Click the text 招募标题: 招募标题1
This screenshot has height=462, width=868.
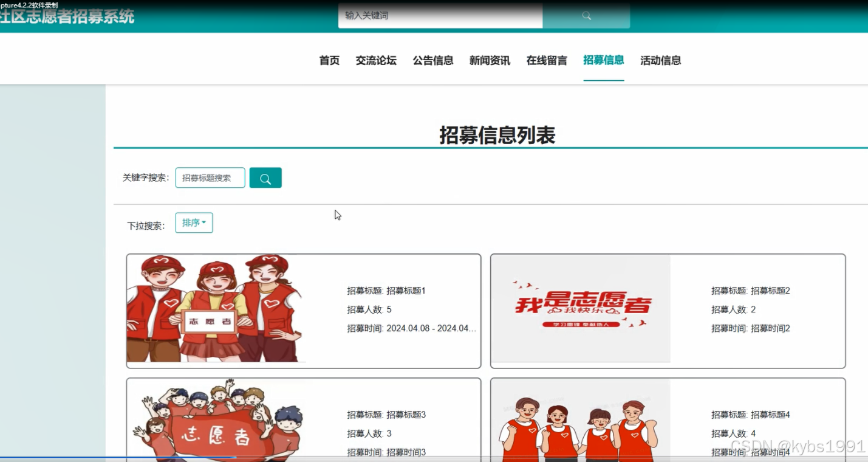click(386, 291)
